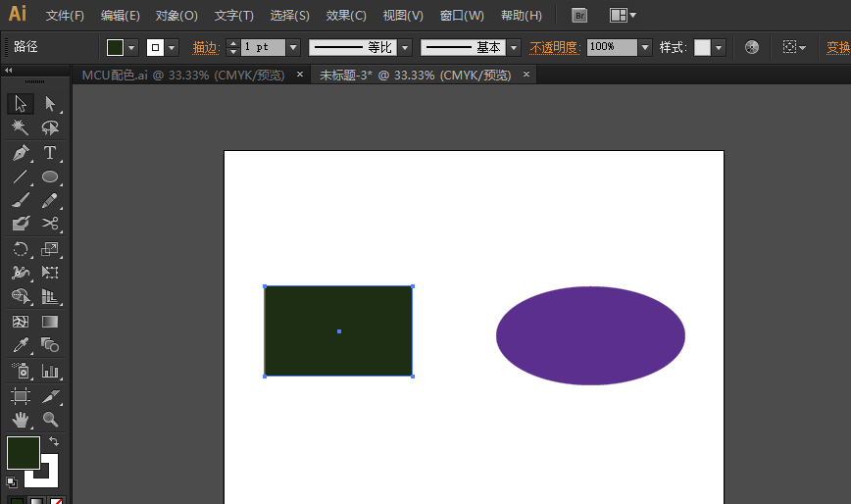Select the Pen tool
Screen dimensions: 851x504
click(21, 153)
